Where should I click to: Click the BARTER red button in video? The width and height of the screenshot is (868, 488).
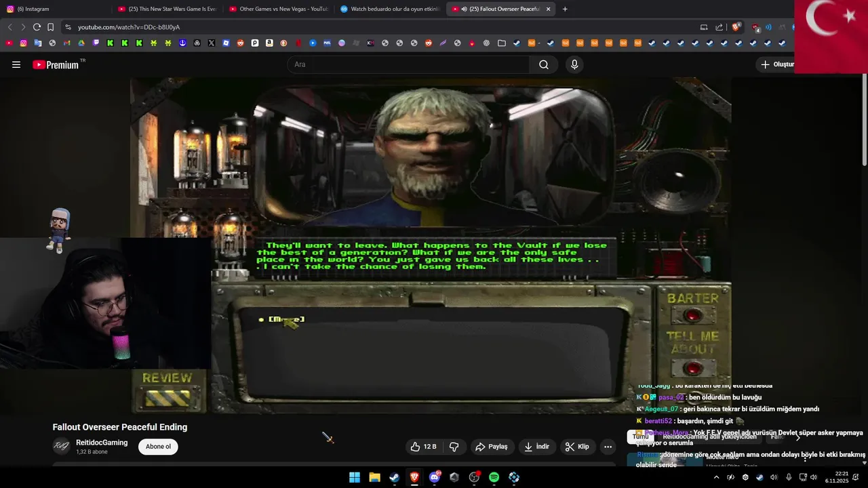(x=692, y=315)
